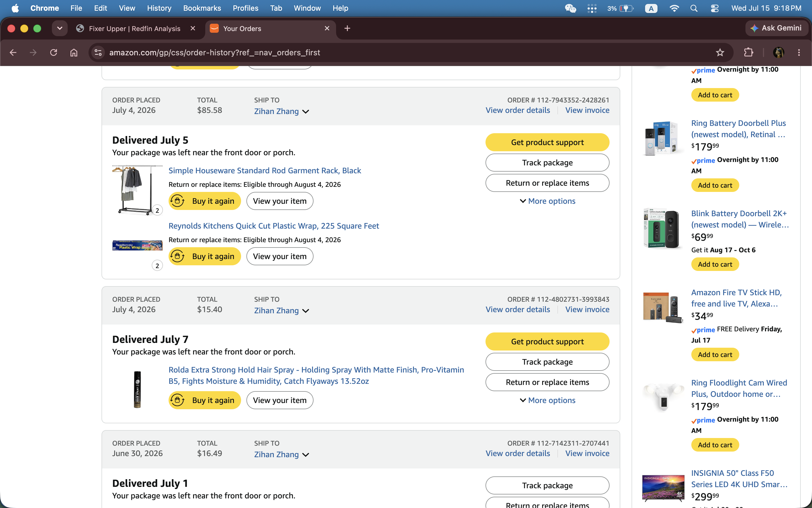Click the address bar URL
The height and width of the screenshot is (508, 812).
tap(214, 52)
